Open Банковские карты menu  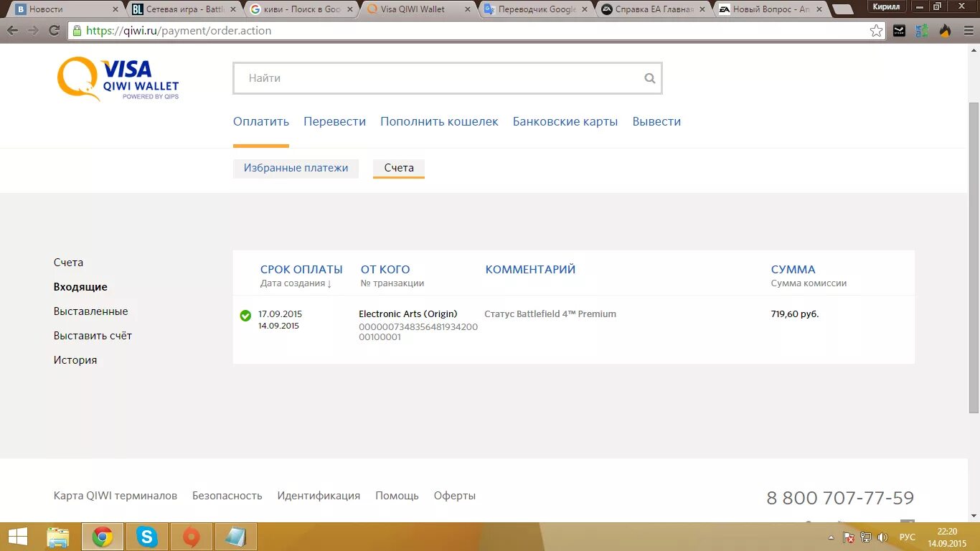tap(565, 122)
